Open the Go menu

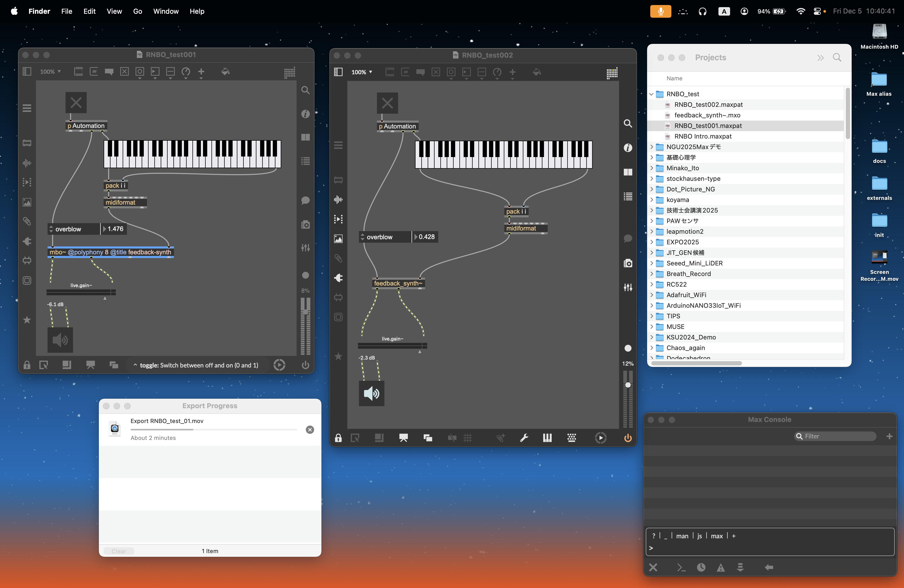pyautogui.click(x=137, y=11)
